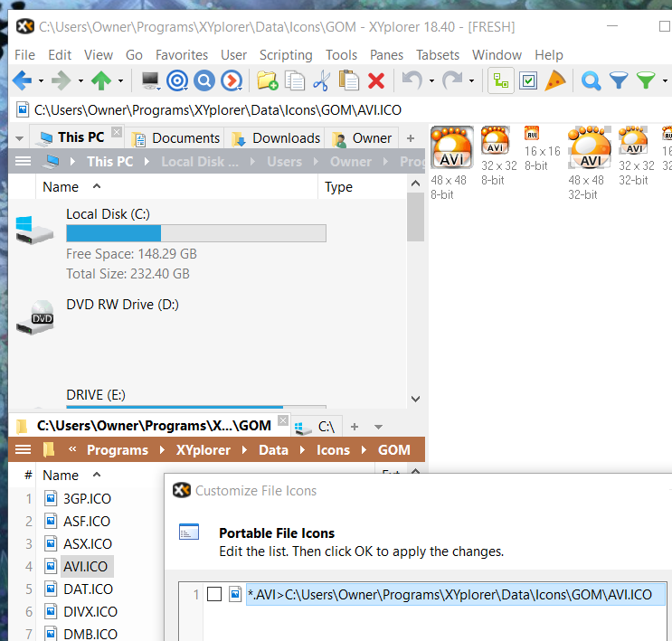Open Up button dropdown arrow
The height and width of the screenshot is (641, 672).
[121, 81]
